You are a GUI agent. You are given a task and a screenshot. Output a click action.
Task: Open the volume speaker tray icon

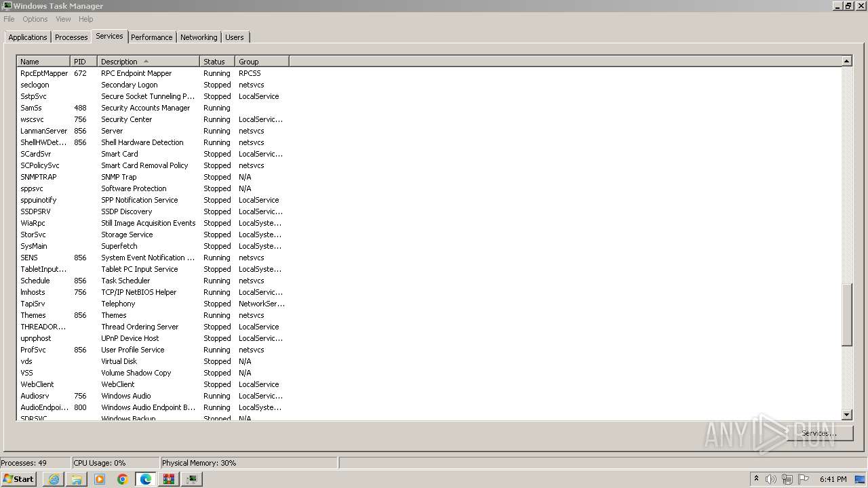[x=771, y=479]
